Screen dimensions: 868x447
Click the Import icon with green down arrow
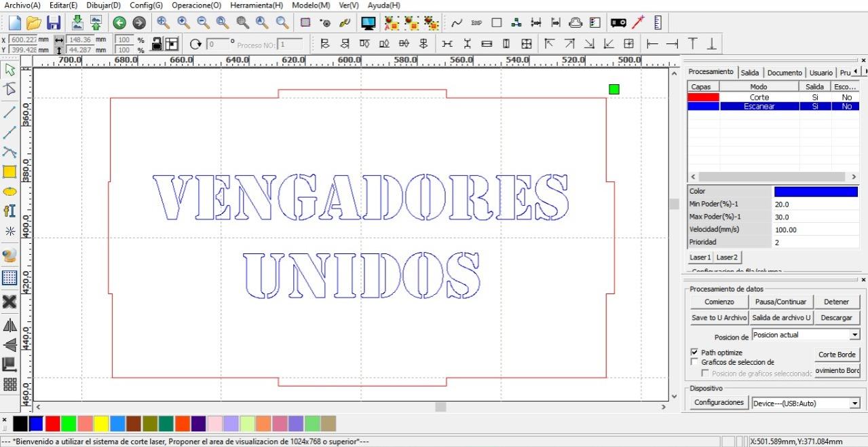pyautogui.click(x=77, y=23)
